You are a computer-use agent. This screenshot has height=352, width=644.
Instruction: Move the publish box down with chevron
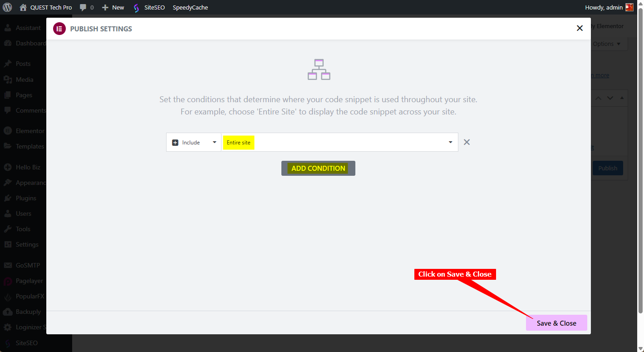coord(610,98)
